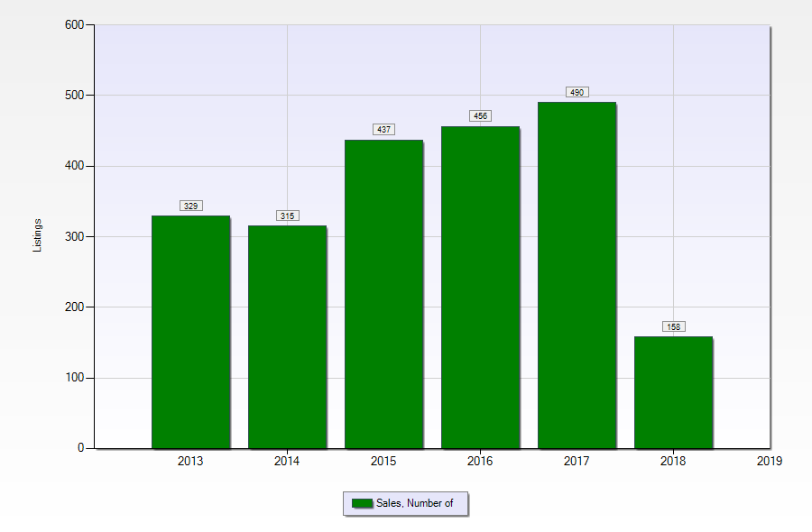Click the 400 y-axis tick label

coord(75,166)
